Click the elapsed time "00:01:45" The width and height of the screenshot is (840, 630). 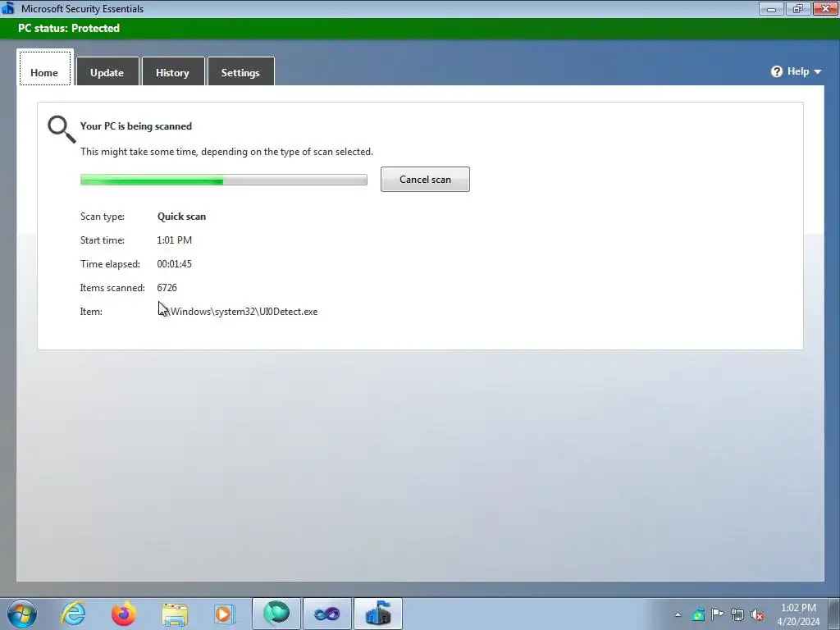click(x=174, y=264)
